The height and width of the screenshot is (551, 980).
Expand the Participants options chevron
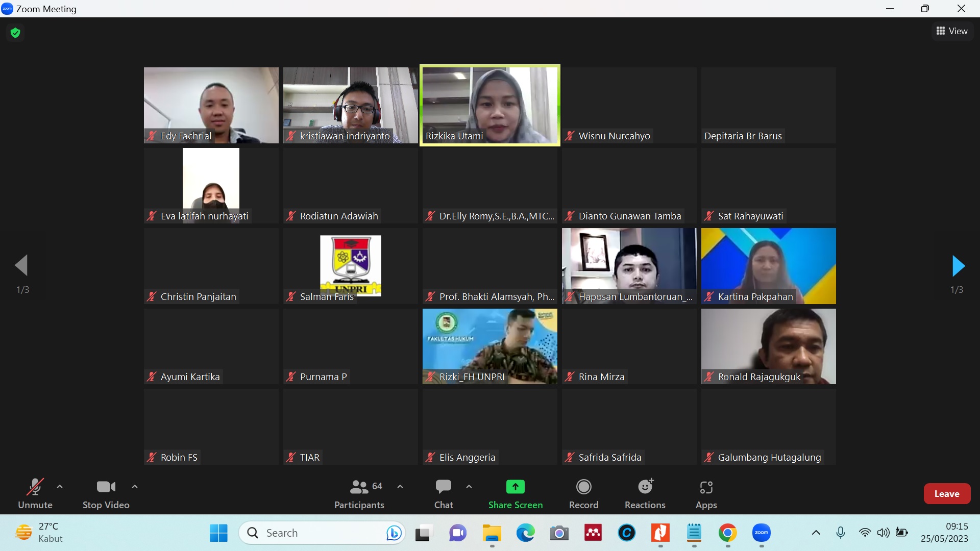click(x=400, y=487)
